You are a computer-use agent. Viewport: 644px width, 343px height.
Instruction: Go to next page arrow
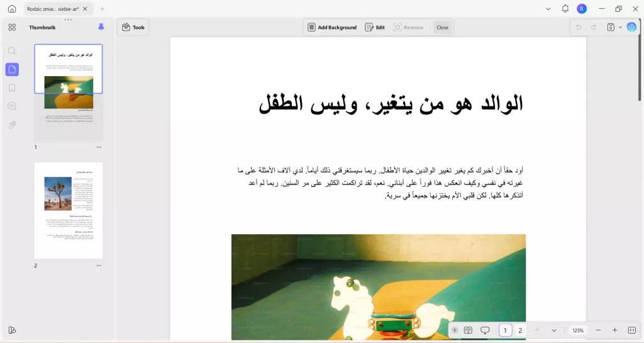[553, 330]
